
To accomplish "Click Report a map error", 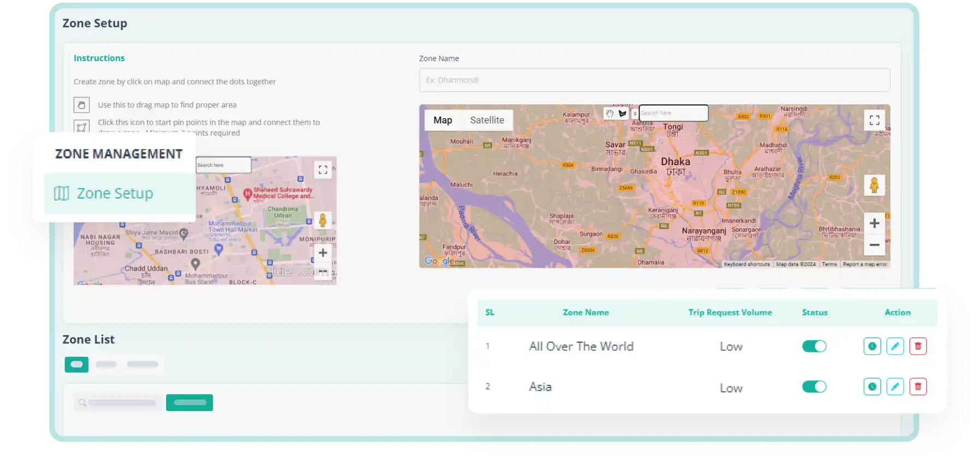I will (865, 264).
